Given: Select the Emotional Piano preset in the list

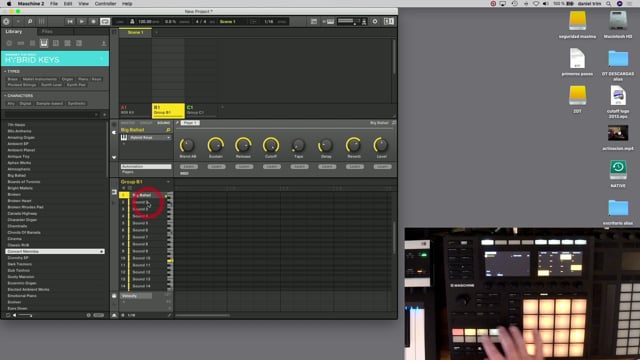Looking at the screenshot, I should (22, 296).
